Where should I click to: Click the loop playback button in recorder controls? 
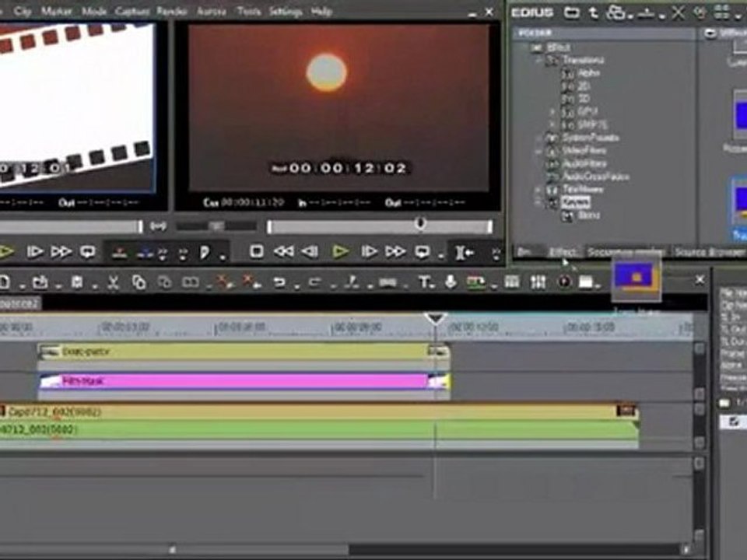(422, 251)
